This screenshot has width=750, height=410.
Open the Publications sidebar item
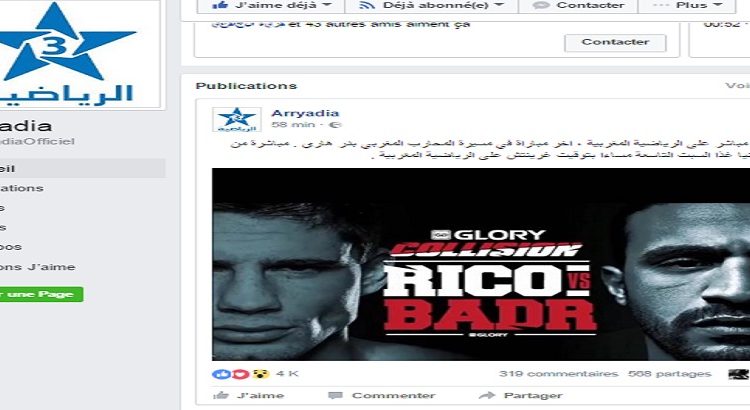[x=22, y=188]
